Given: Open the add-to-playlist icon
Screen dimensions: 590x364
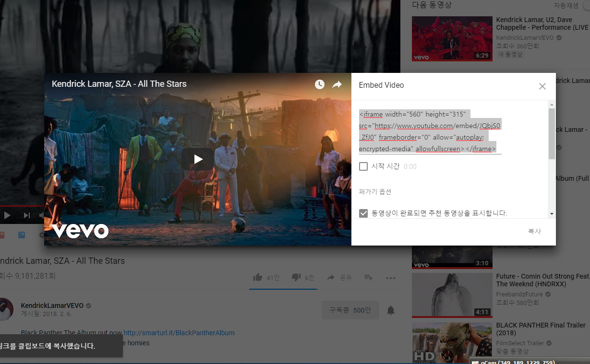Looking at the screenshot, I should 369,277.
